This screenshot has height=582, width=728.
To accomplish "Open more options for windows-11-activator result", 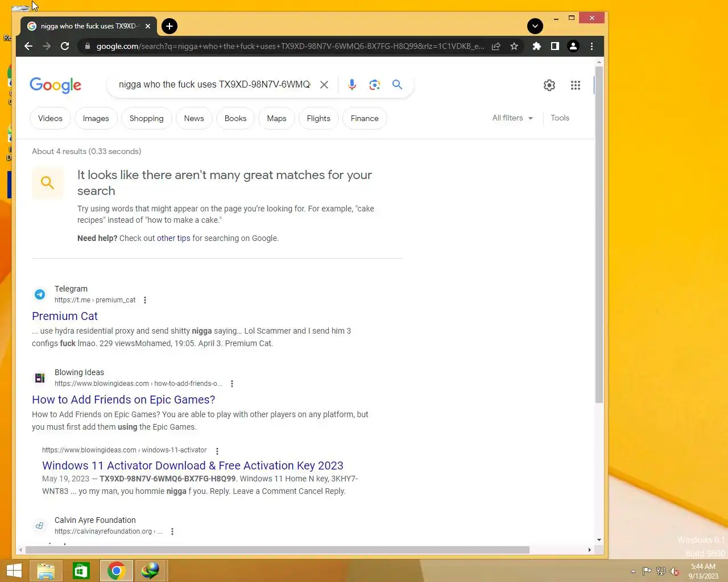I will 217,451.
